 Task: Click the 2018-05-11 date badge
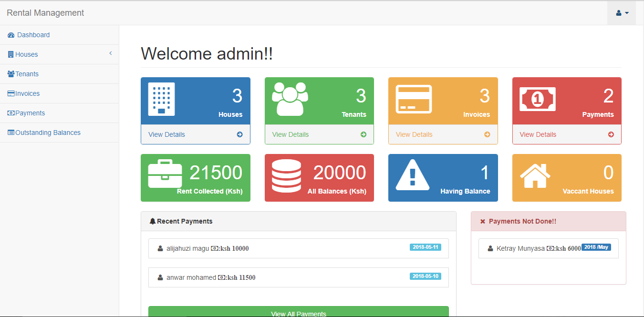(426, 247)
